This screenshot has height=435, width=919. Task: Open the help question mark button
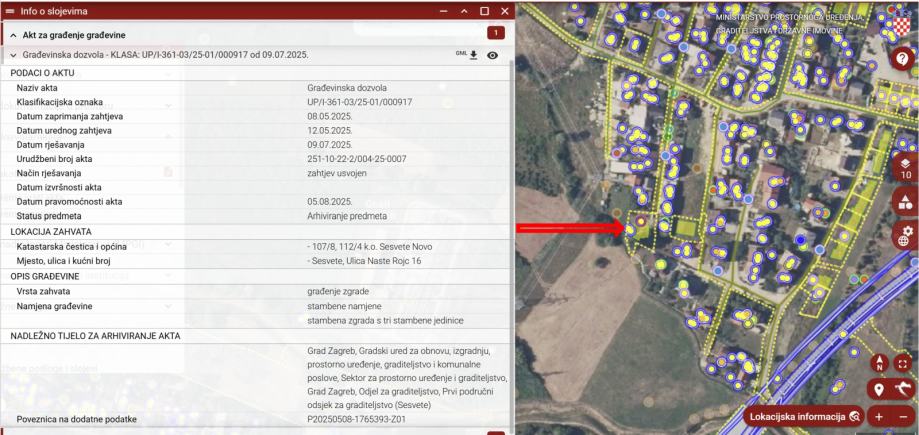click(x=903, y=59)
